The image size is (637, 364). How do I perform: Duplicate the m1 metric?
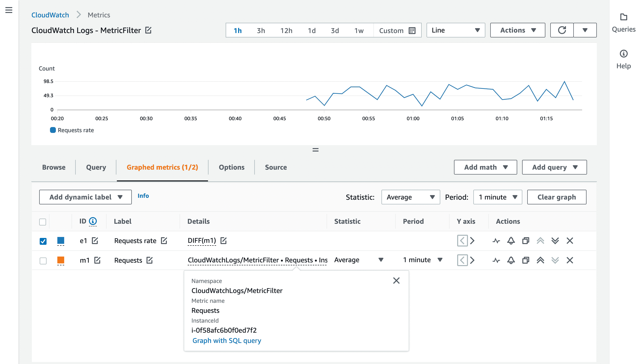(526, 260)
